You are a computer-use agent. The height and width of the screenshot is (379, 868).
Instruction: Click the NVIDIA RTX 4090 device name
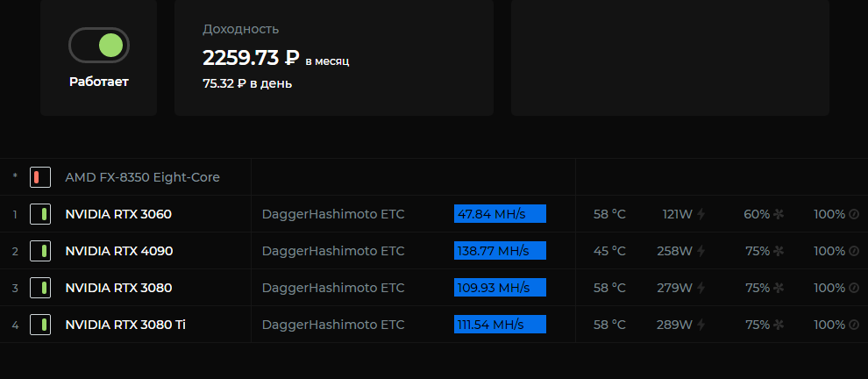pos(119,251)
